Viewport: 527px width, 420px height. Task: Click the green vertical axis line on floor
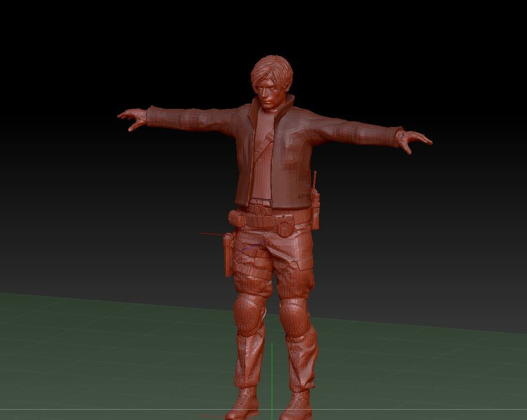(x=272, y=381)
